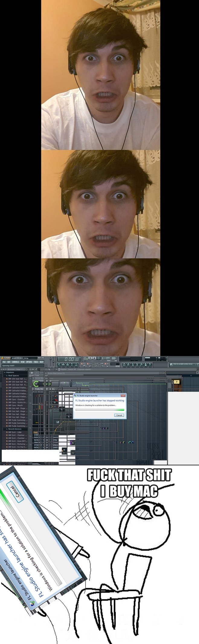Open the HELP menu
Image resolution: width=199 pixels, height=644 pixels.
(x=42, y=362)
